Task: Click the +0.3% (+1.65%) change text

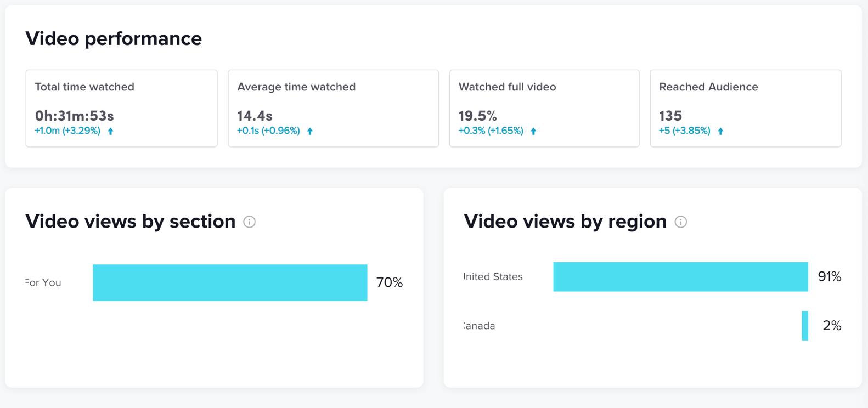Action: [491, 131]
